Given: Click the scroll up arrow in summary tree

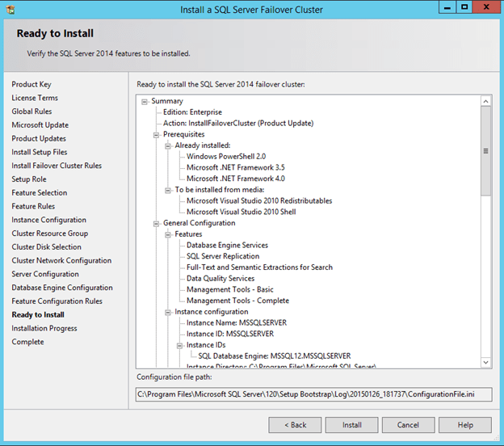Looking at the screenshot, I should pyautogui.click(x=485, y=102).
